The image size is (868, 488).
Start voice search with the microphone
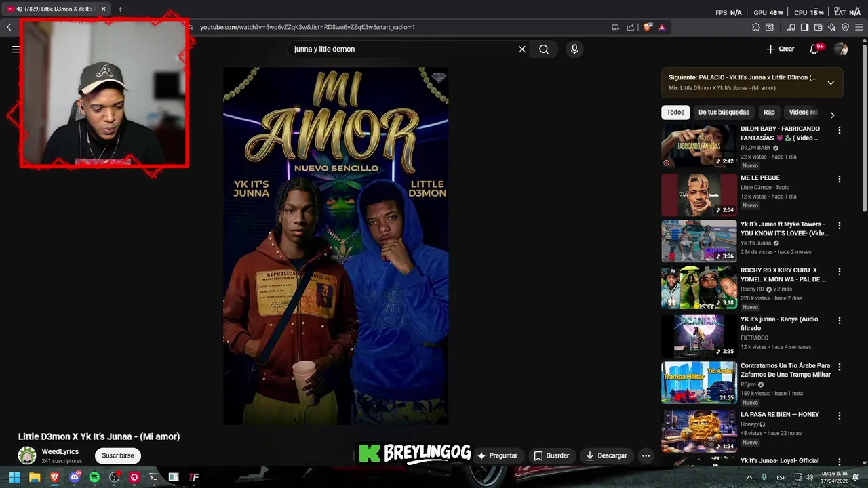point(574,49)
